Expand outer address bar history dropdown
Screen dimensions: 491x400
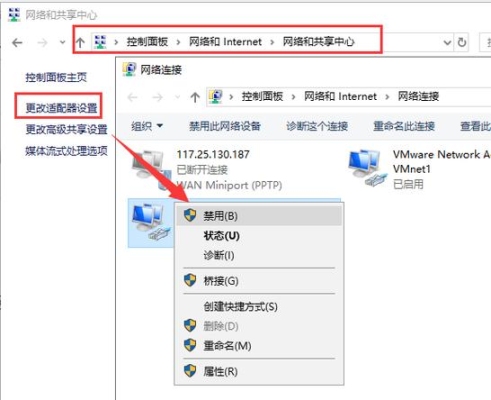click(447, 43)
